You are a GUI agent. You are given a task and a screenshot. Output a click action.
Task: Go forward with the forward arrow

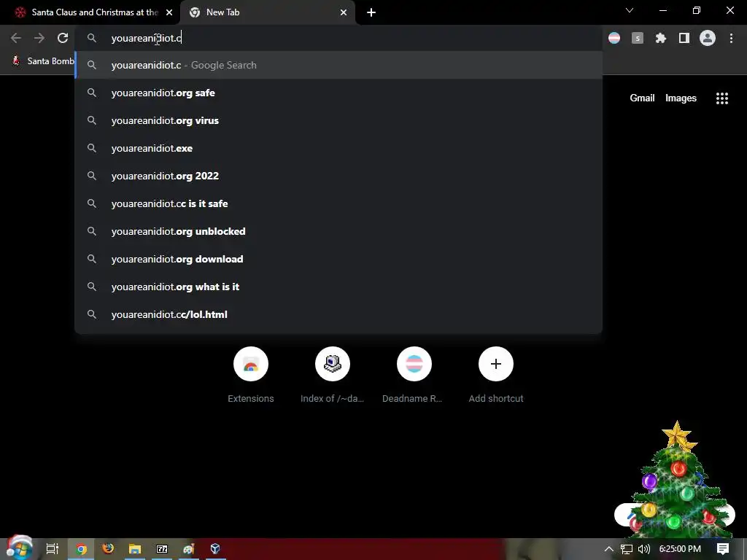click(39, 38)
